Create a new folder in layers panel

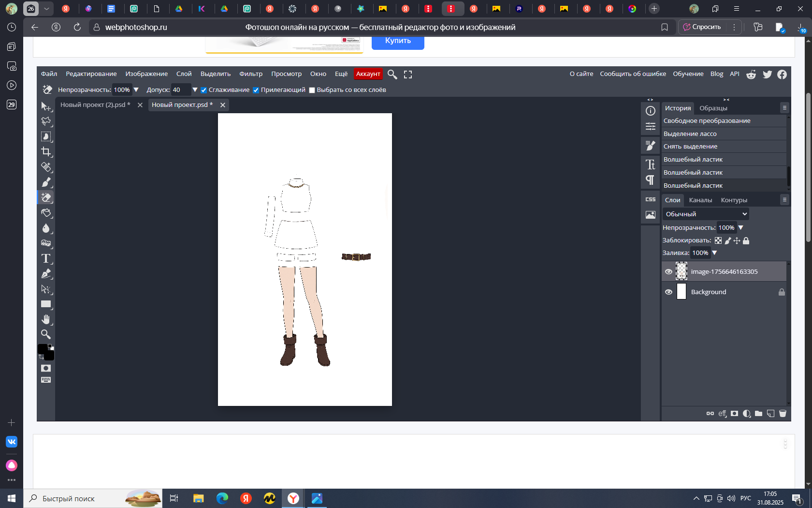[758, 414]
